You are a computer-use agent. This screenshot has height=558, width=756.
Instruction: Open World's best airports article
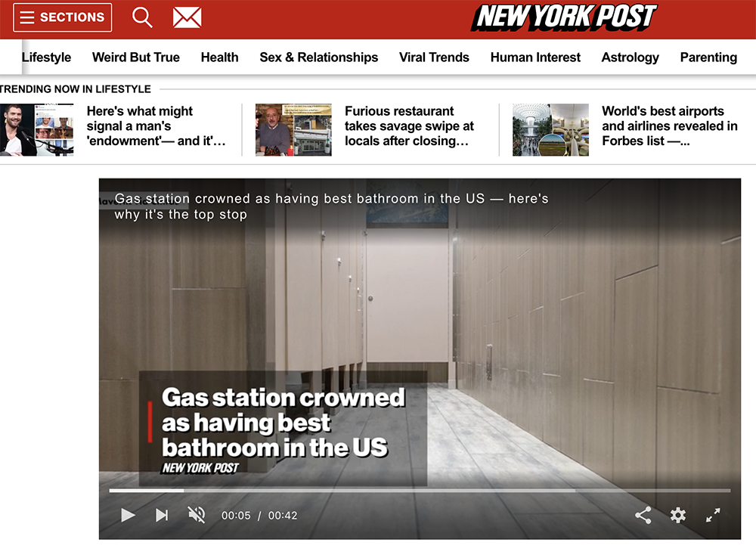pos(669,126)
